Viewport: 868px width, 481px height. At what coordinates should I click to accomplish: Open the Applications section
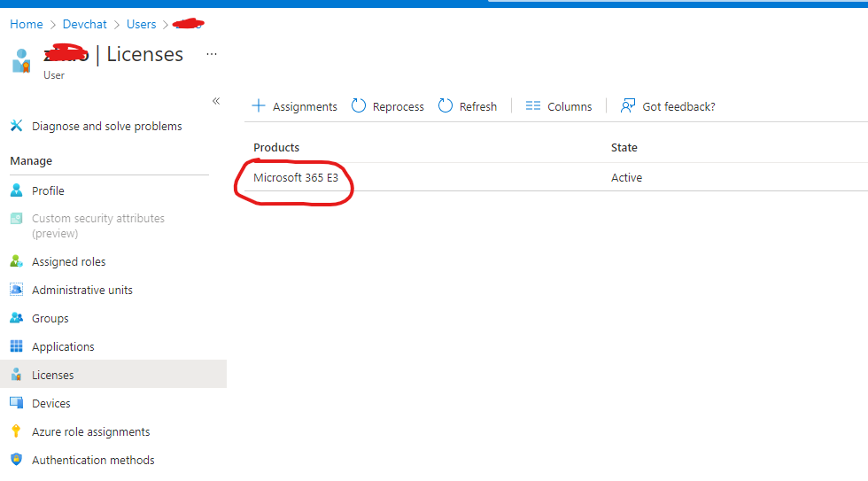(63, 346)
